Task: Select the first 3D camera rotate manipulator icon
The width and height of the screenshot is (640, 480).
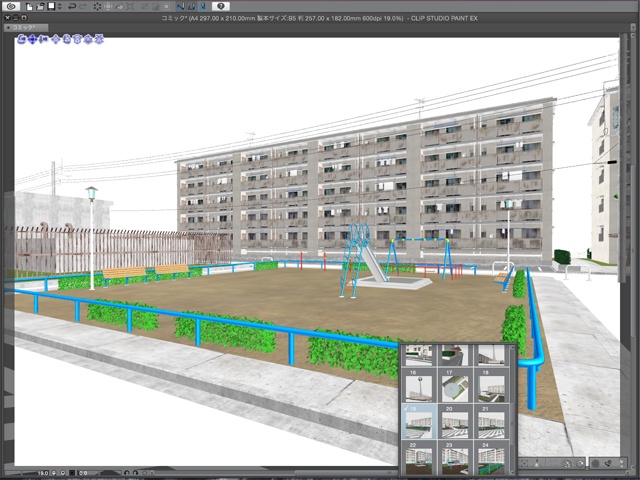Action: point(22,40)
